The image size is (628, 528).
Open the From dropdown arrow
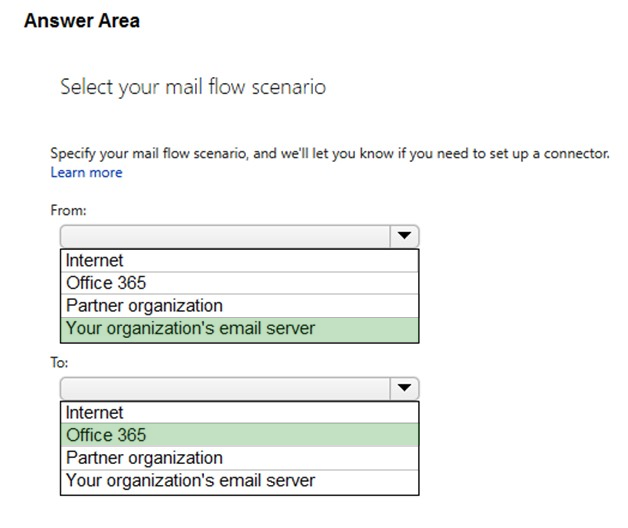(x=404, y=236)
